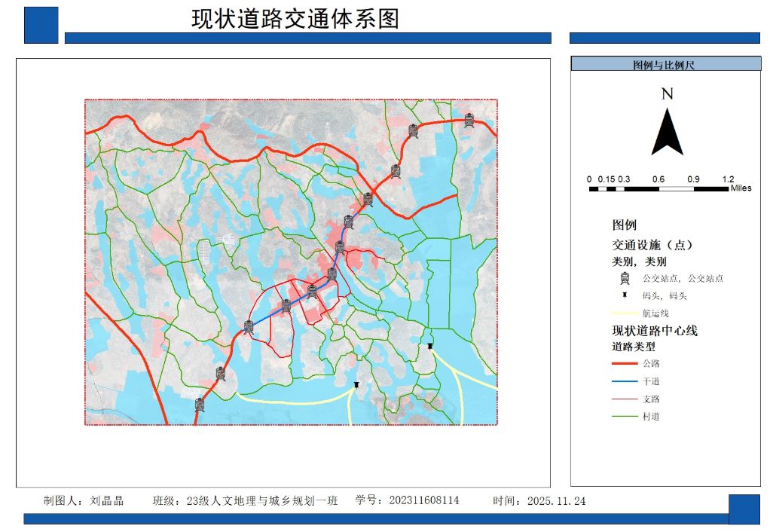Select the northeasternmost bus station marker on map
Screen dimensions: 770x532
pos(469,120)
